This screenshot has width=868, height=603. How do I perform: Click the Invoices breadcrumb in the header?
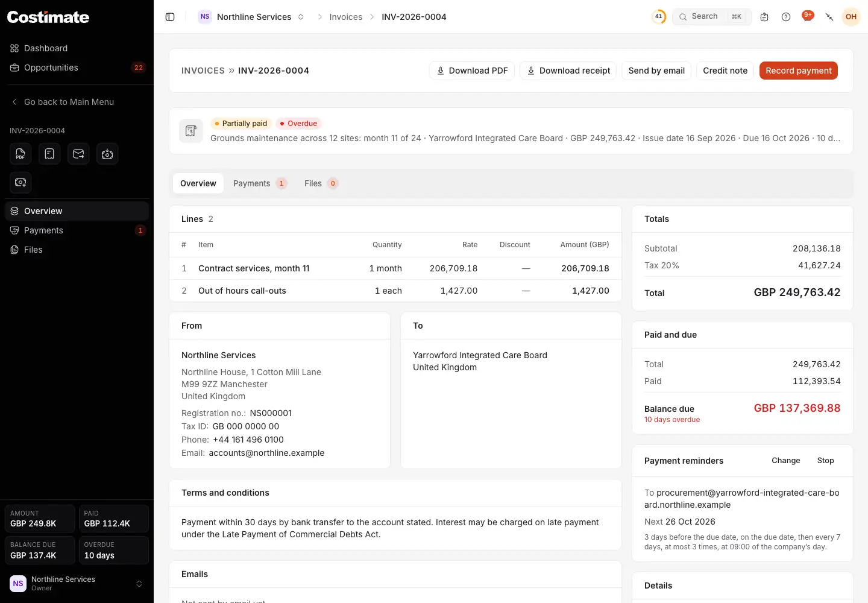346,17
